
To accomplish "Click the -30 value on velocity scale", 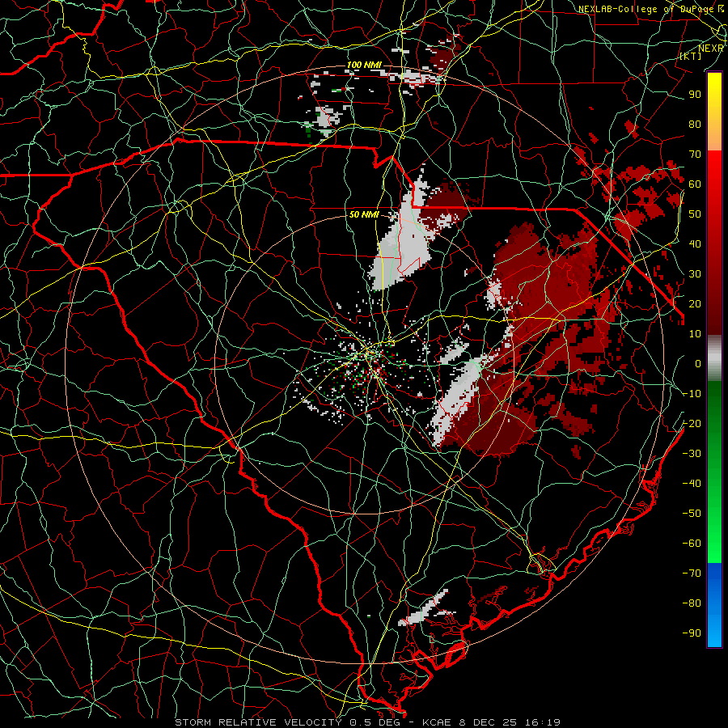I will 692,454.
